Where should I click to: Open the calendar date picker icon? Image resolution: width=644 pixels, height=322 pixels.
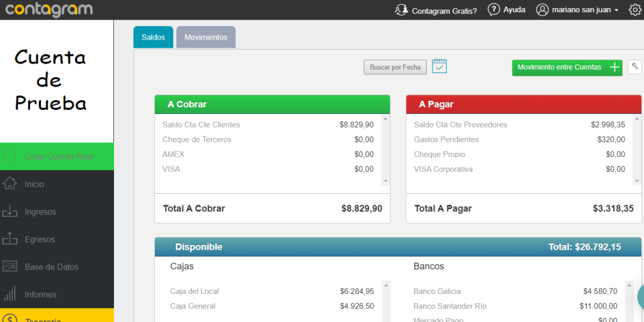(x=439, y=66)
